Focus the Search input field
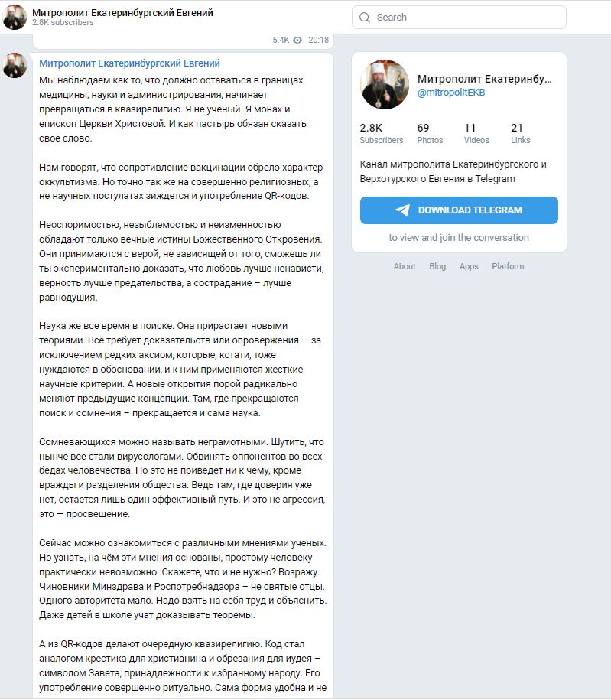611x700 pixels. (466, 18)
